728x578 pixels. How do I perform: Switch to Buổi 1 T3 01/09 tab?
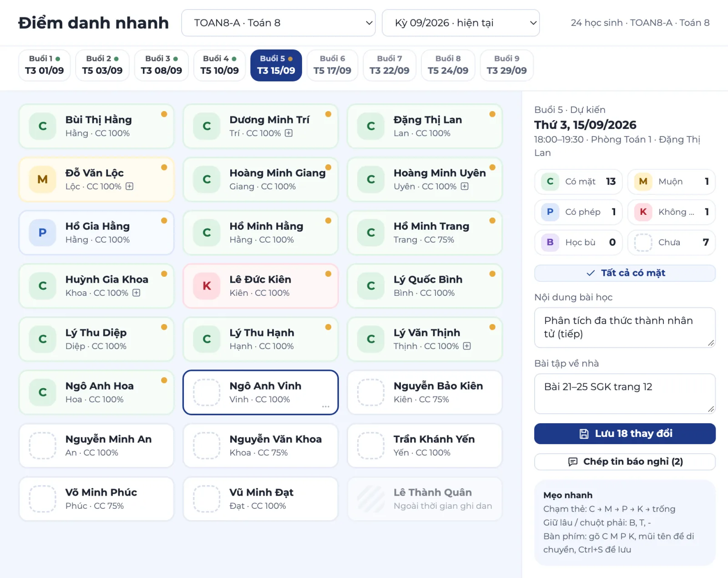[45, 65]
